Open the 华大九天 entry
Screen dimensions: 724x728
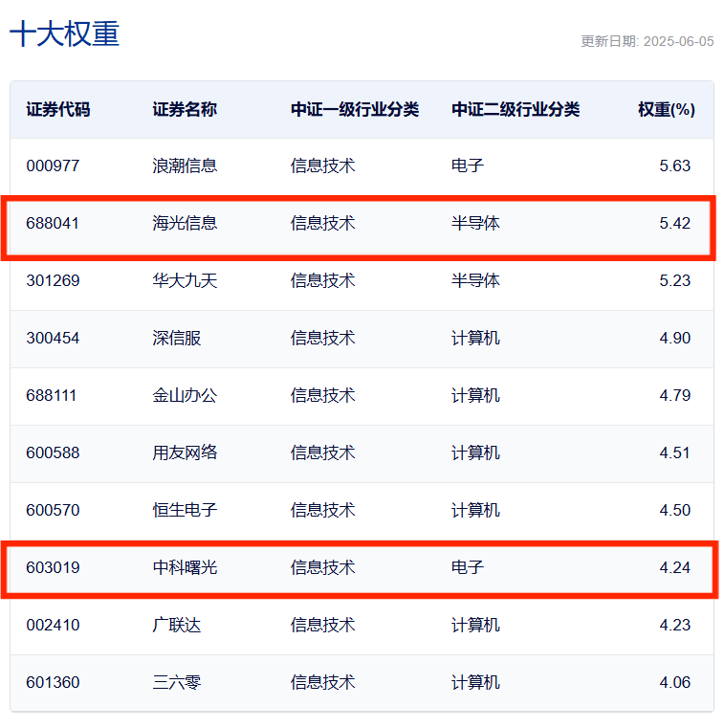click(x=185, y=280)
